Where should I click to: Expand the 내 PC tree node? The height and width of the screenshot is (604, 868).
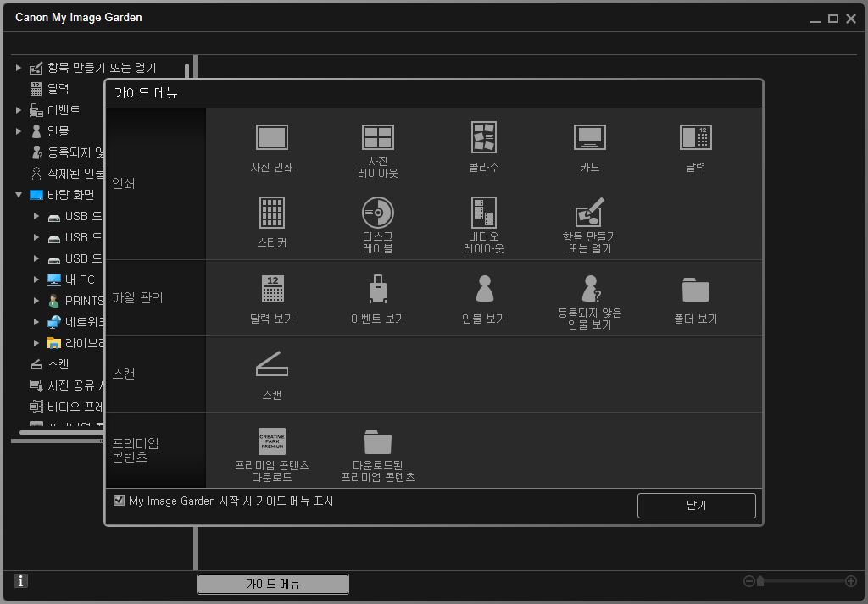pos(36,280)
